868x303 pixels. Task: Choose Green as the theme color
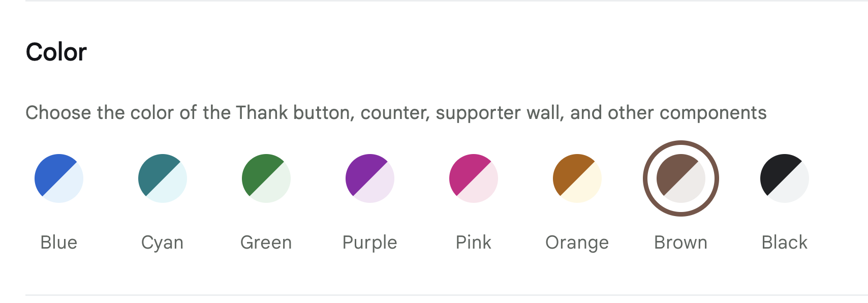point(266,178)
